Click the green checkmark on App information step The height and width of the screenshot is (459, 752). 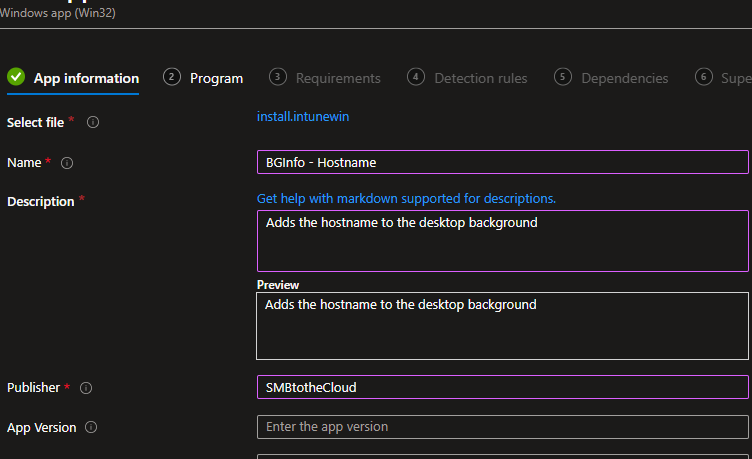15,77
